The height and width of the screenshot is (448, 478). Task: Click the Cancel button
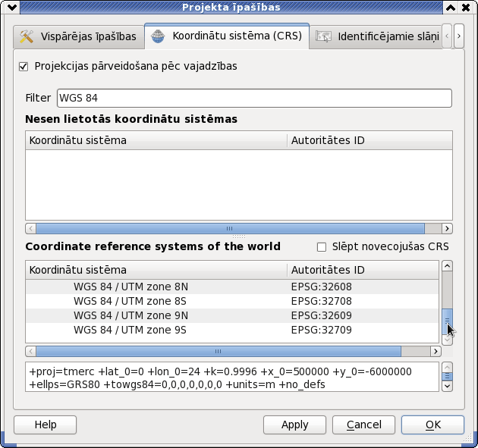tap(363, 425)
